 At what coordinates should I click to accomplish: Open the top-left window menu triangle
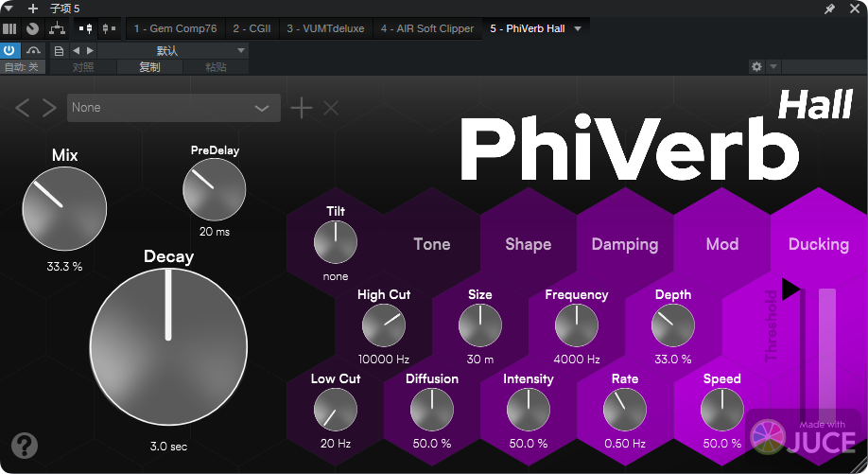(x=8, y=9)
